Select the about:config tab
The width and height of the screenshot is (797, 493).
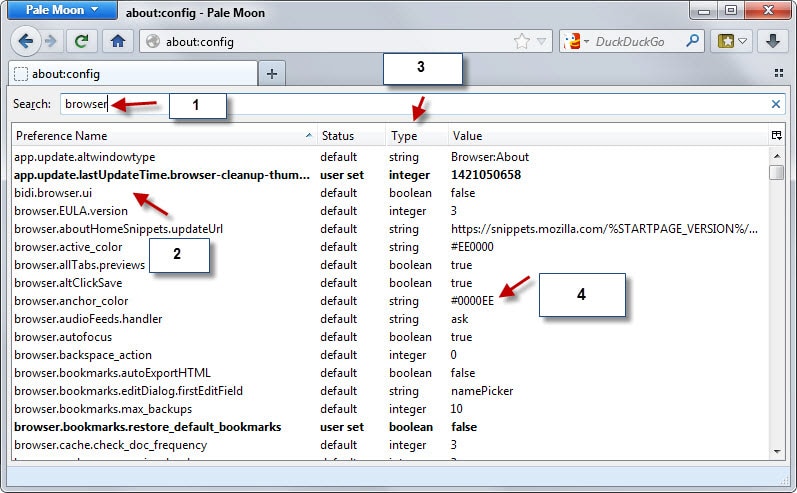click(x=133, y=74)
